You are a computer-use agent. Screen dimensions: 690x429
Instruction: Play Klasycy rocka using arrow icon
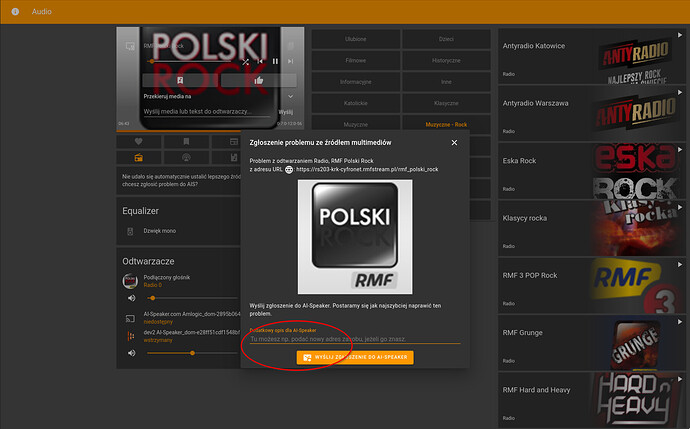click(680, 207)
